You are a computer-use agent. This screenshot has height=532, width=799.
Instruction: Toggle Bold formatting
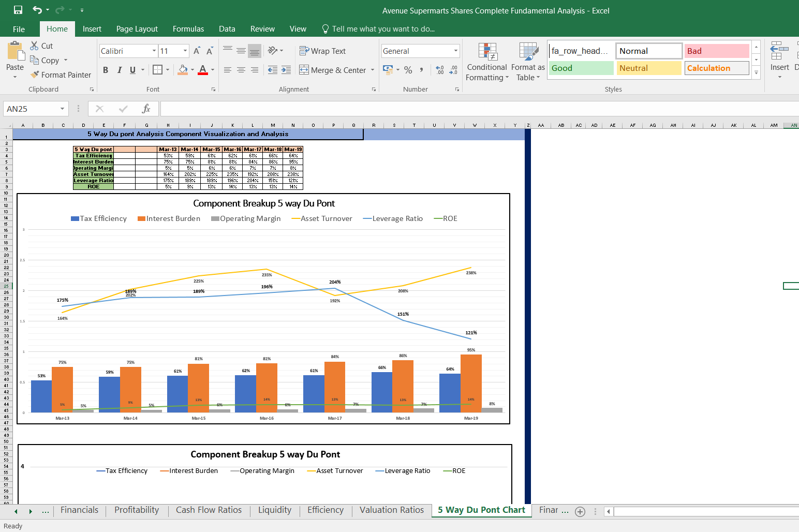(x=106, y=70)
